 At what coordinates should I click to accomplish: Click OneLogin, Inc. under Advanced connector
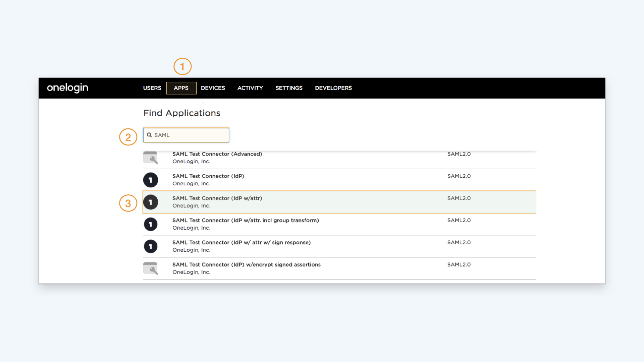coord(191,162)
